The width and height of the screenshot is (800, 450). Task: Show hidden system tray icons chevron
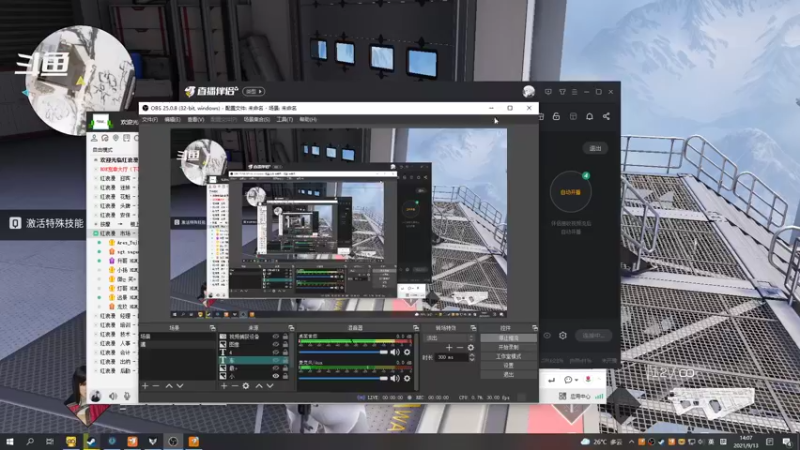631,442
